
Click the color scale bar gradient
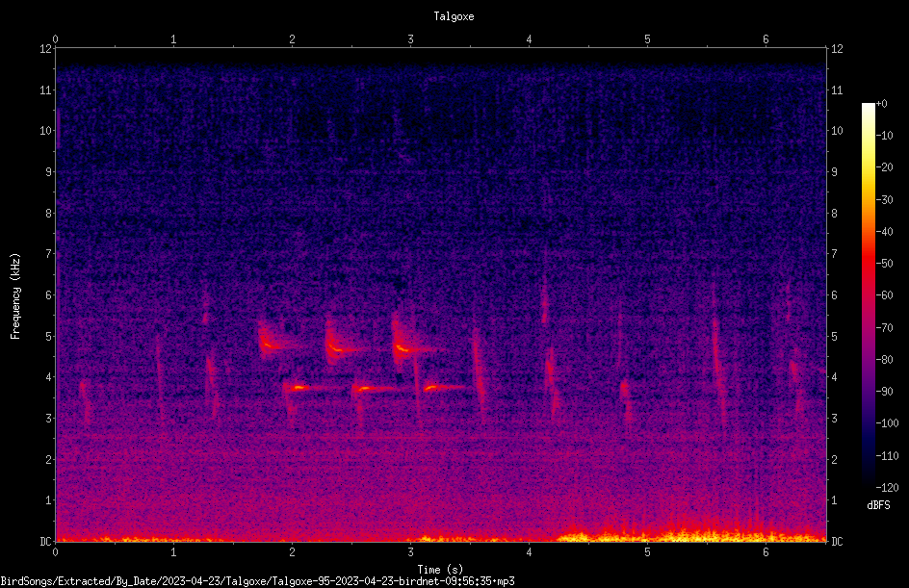click(868, 294)
